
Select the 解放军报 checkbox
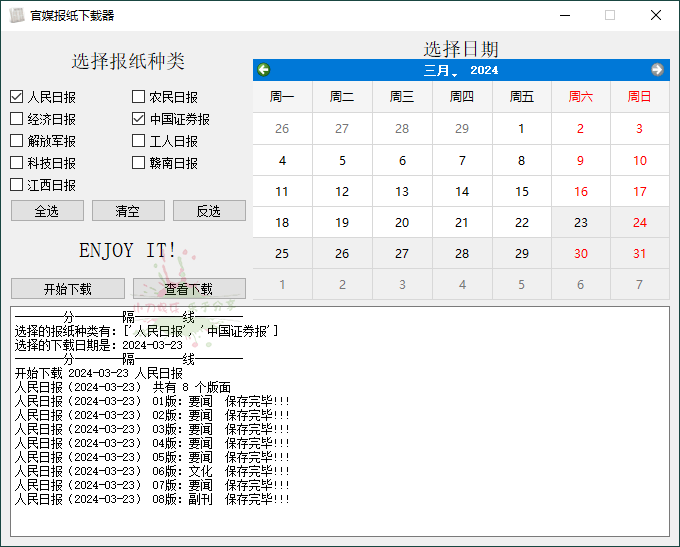click(17, 141)
